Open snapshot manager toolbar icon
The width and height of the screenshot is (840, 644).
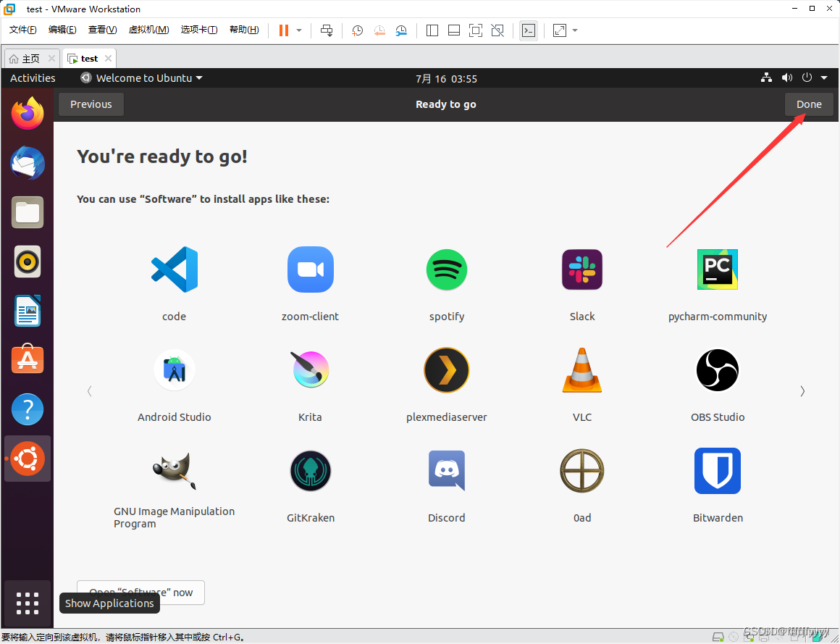[401, 30]
